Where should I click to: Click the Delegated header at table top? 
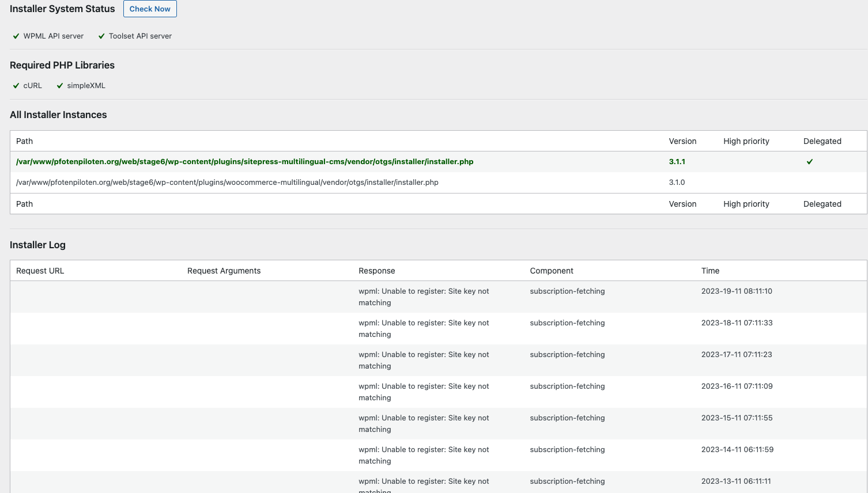click(x=822, y=141)
